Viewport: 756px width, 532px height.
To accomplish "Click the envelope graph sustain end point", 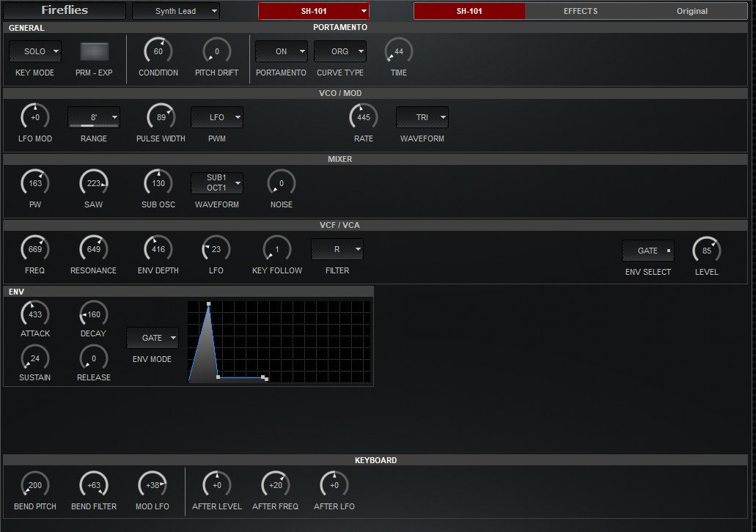I will coord(263,377).
